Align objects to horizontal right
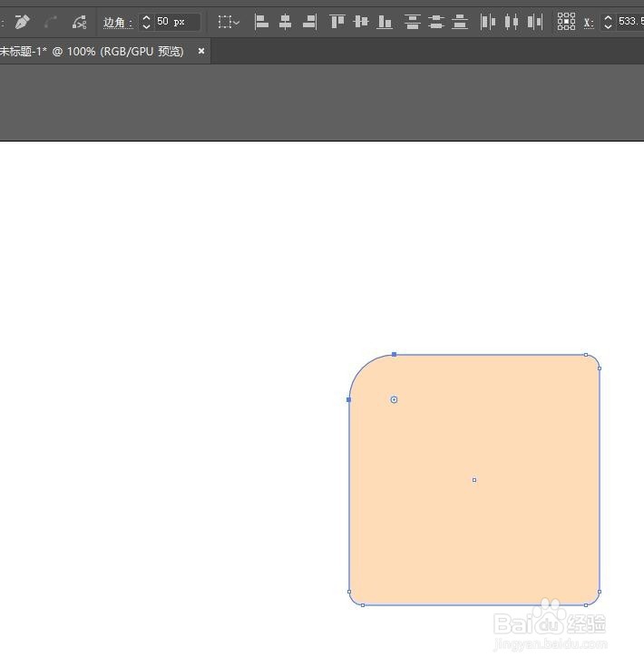644x667 pixels. pyautogui.click(x=309, y=22)
